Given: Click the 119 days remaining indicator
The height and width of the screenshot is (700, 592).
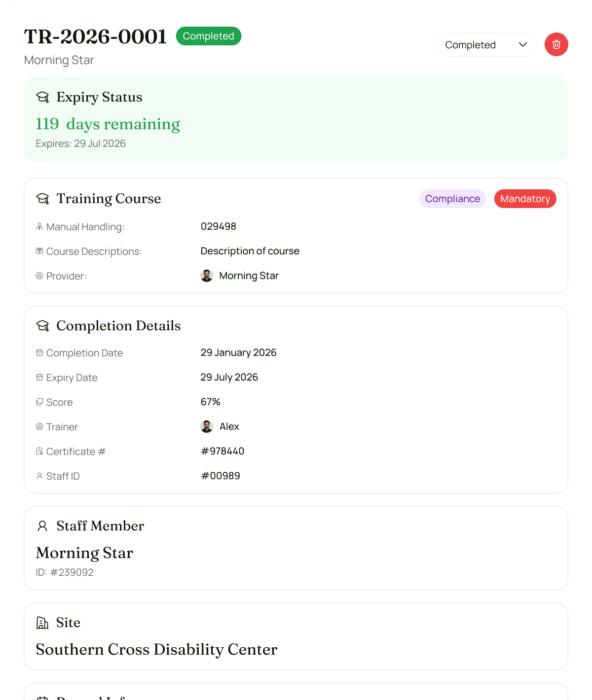Looking at the screenshot, I should (x=108, y=124).
